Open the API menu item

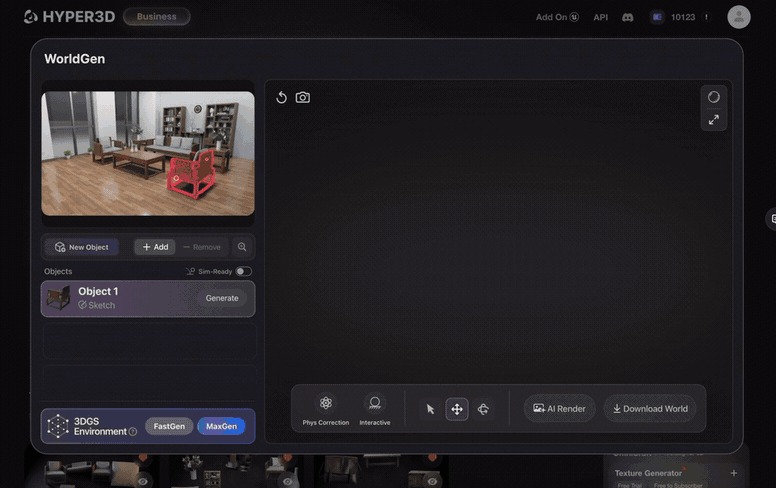(x=601, y=17)
